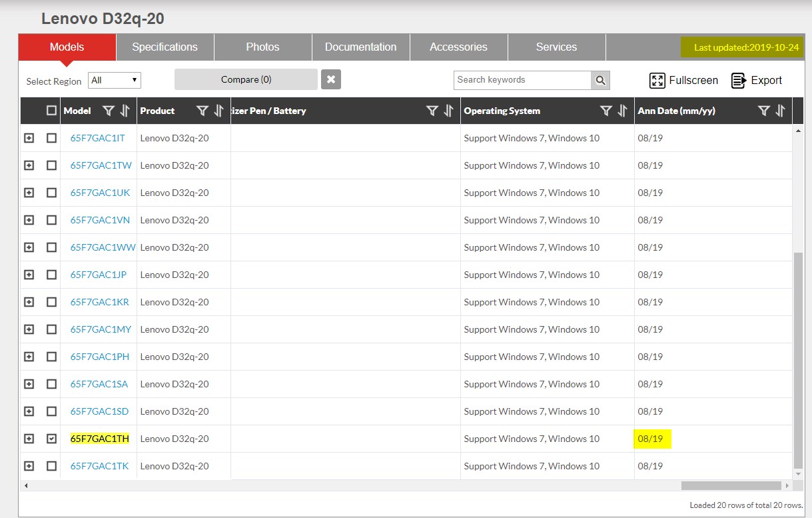Screen dimensions: 812x518
Task: Sort the Ann Date column
Action: [780, 111]
